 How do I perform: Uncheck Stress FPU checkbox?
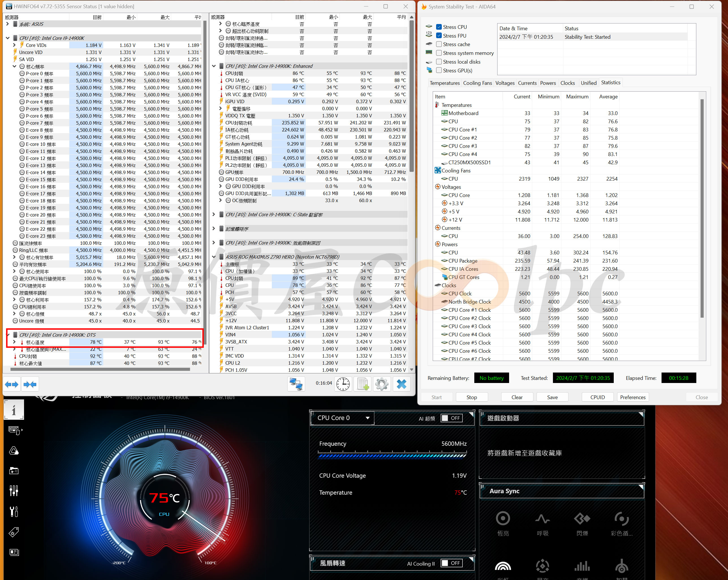[x=439, y=35]
